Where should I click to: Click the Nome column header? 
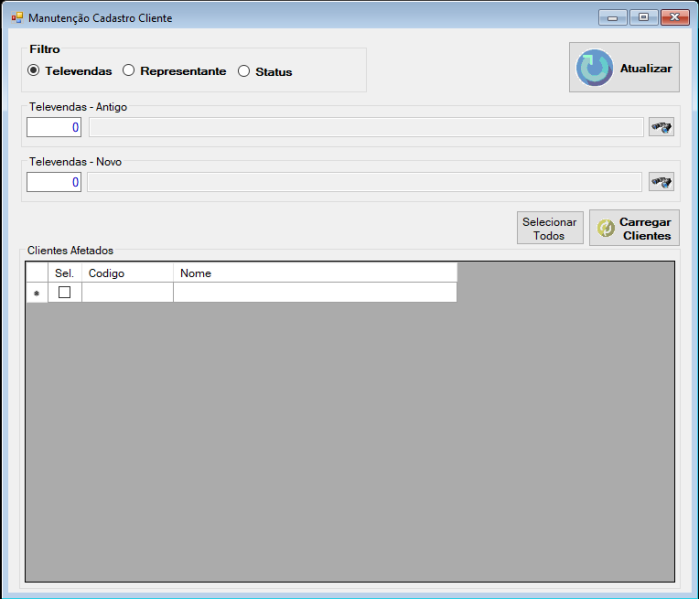315,273
